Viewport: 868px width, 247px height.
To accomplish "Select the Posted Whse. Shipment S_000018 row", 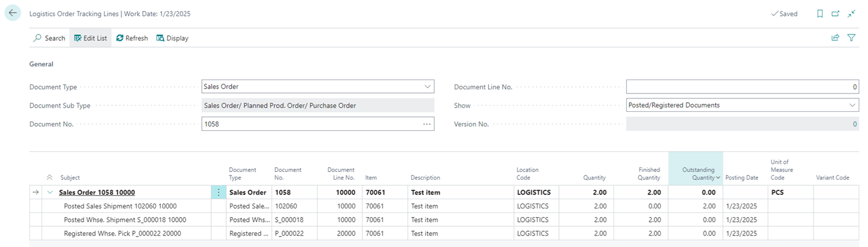I will point(125,219).
